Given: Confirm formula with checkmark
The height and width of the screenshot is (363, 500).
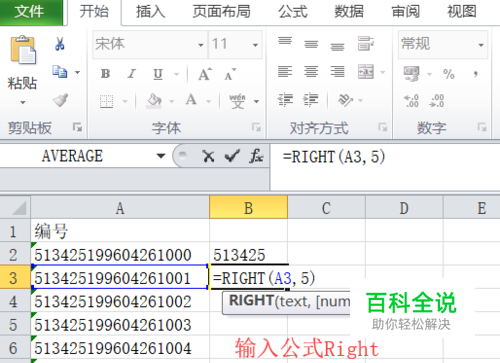Looking at the screenshot, I should pyautogui.click(x=232, y=156).
